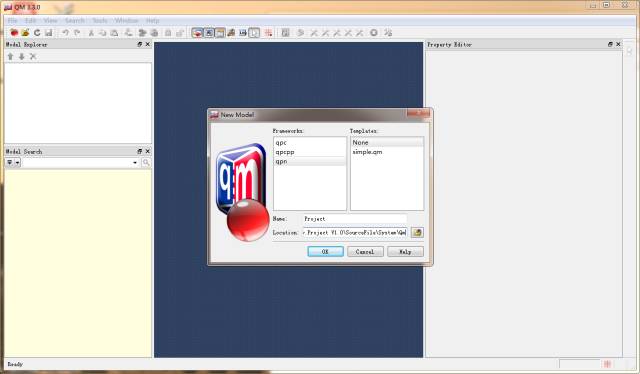Screen dimensions: 640x374
Task: Select the qpcpp framework
Action: pyautogui.click(x=310, y=152)
